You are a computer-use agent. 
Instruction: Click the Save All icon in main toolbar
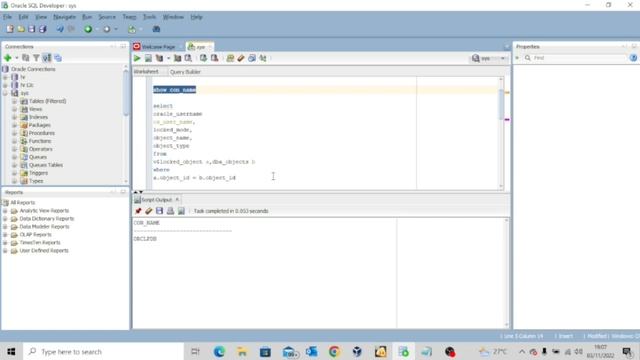coord(42,29)
